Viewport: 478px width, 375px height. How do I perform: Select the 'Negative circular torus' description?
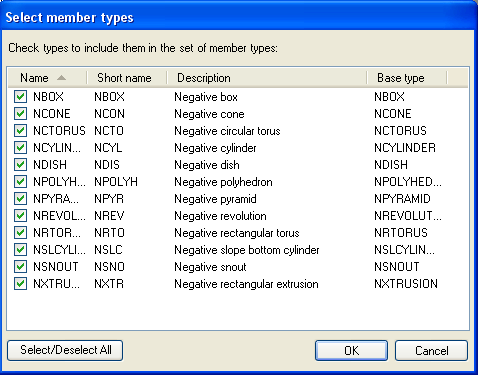click(227, 131)
